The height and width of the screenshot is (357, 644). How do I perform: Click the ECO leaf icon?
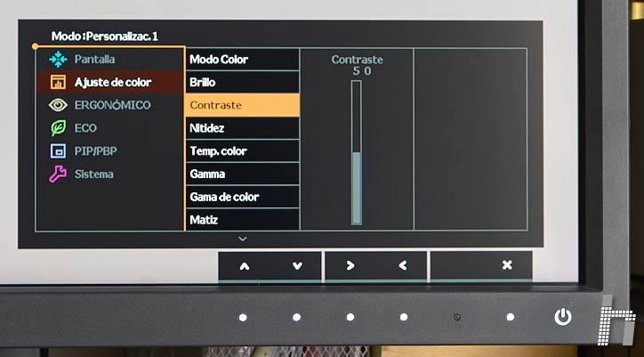click(x=58, y=128)
